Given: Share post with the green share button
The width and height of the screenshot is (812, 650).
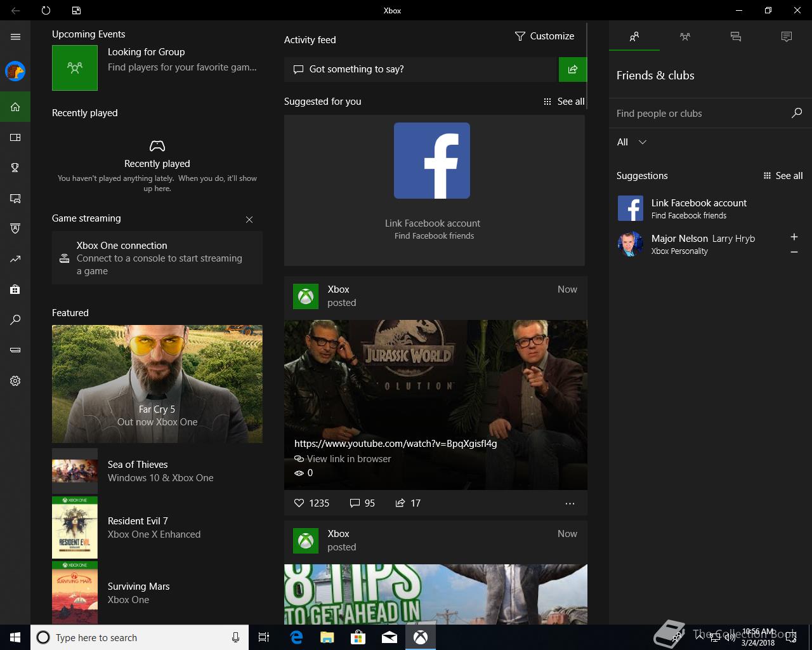Looking at the screenshot, I should point(573,69).
